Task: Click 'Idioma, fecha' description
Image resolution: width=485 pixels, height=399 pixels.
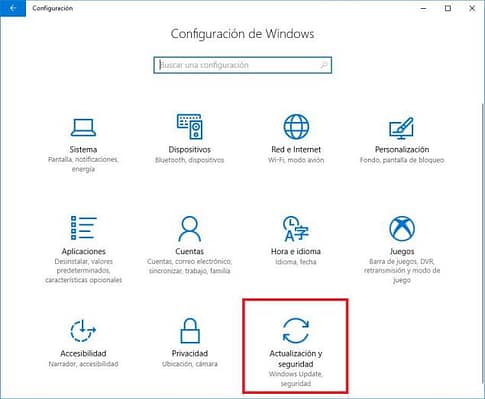Action: (x=296, y=262)
